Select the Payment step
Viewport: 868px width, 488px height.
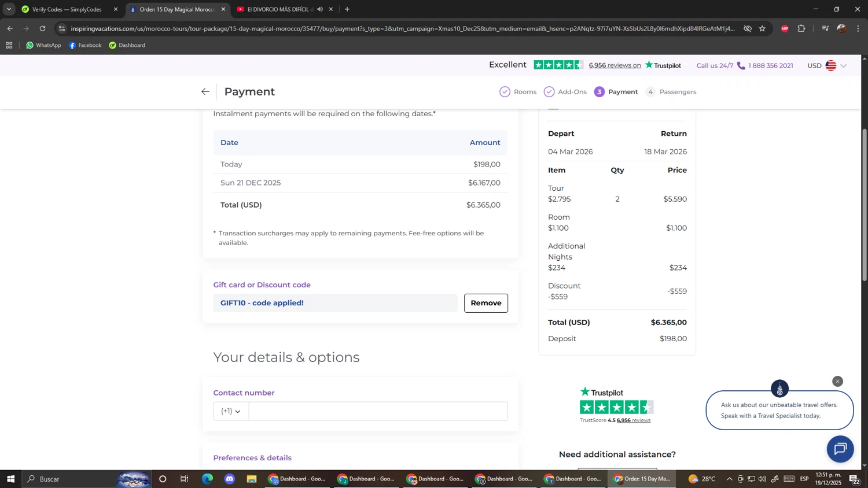pyautogui.click(x=616, y=92)
